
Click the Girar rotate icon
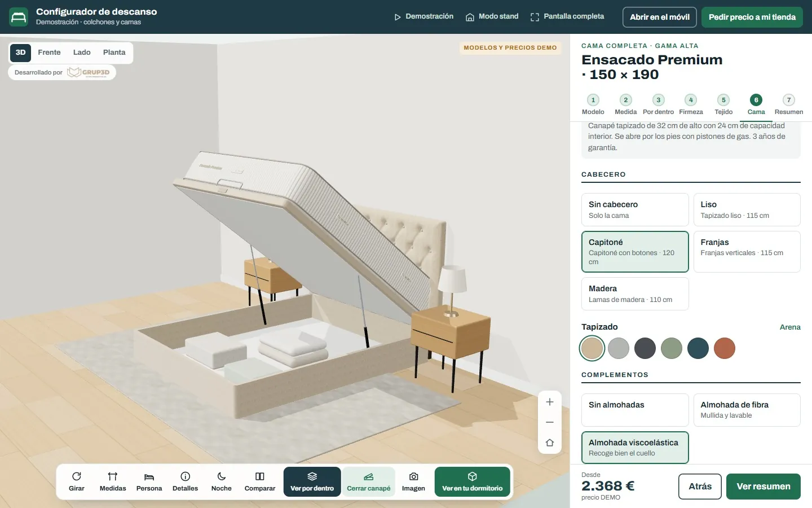pos(77,476)
